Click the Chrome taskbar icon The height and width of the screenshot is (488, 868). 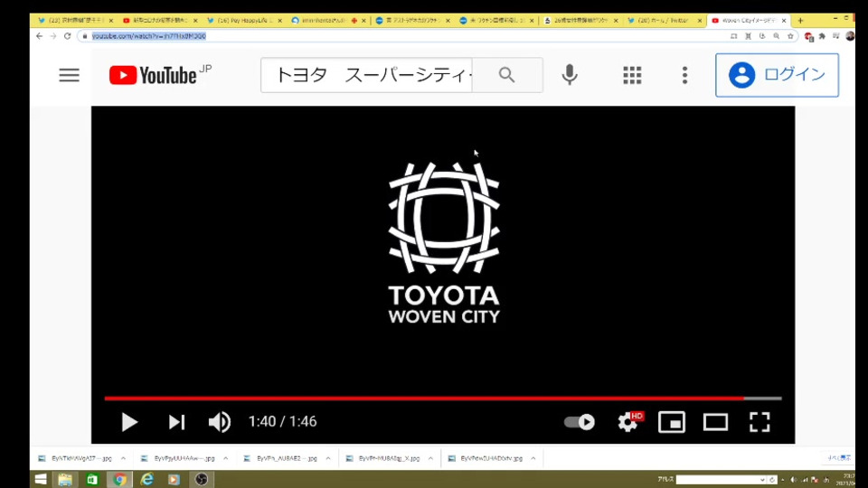click(119, 479)
